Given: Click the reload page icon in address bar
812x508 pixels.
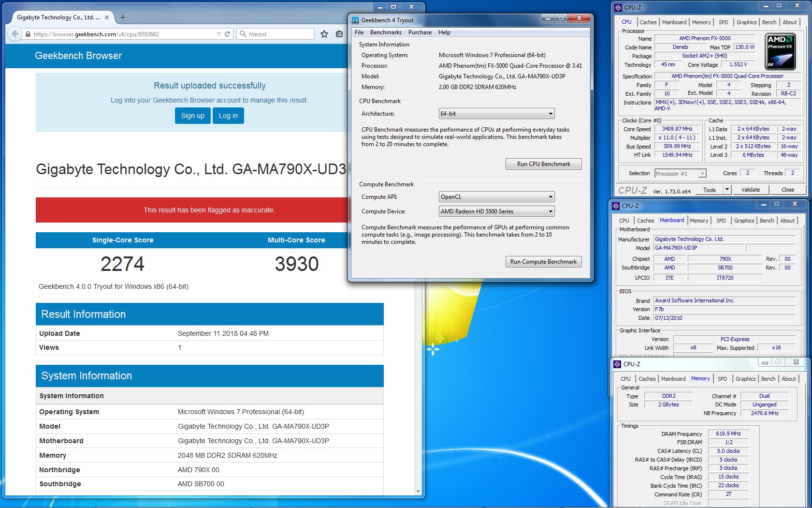Looking at the screenshot, I should click(x=227, y=34).
